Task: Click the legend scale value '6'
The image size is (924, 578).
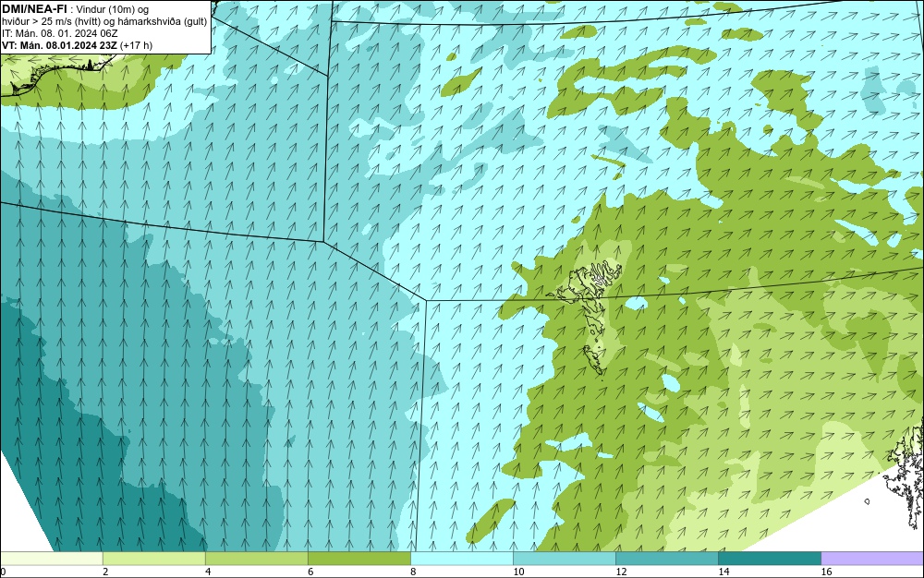Action: [310, 572]
